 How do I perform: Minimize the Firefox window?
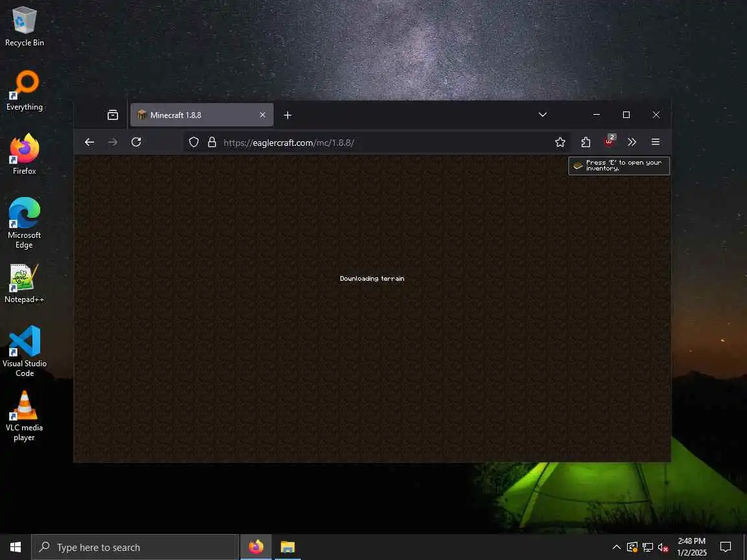coord(597,115)
